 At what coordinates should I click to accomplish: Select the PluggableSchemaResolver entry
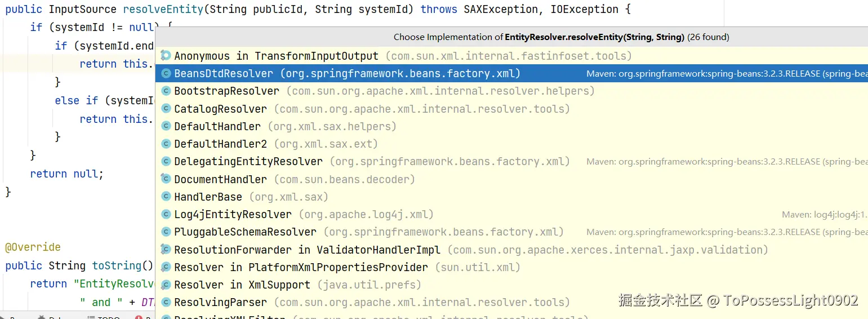245,232
